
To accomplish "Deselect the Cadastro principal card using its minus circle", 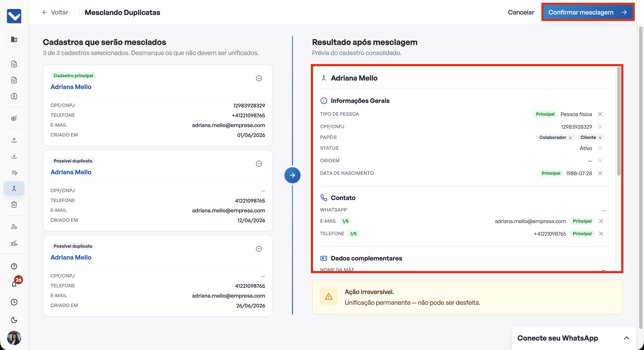I will point(259,78).
